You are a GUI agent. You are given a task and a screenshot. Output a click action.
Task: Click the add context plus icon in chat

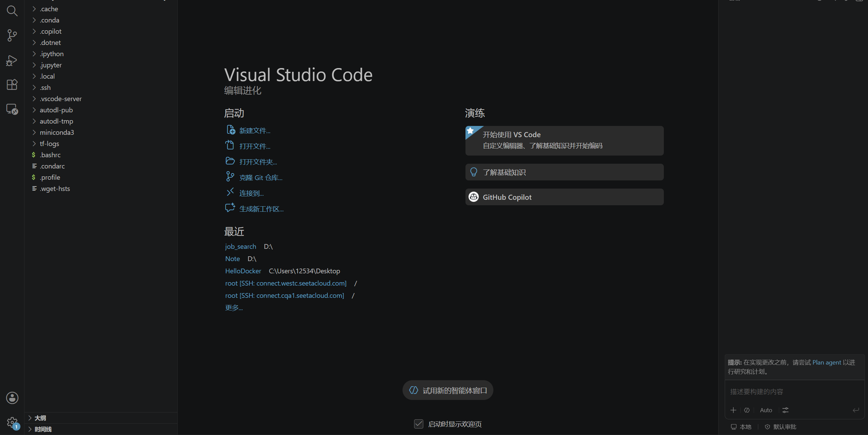coord(733,410)
